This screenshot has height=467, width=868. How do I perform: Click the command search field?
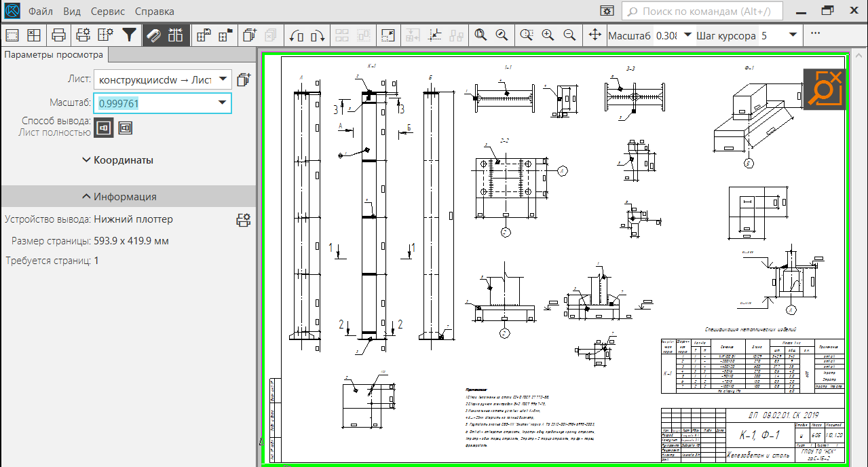[x=702, y=12]
